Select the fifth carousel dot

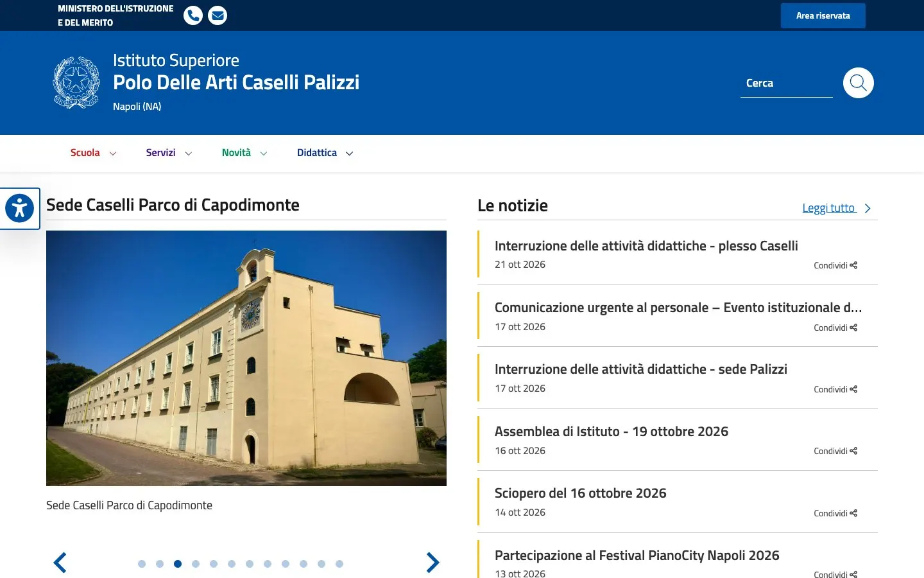(214, 564)
